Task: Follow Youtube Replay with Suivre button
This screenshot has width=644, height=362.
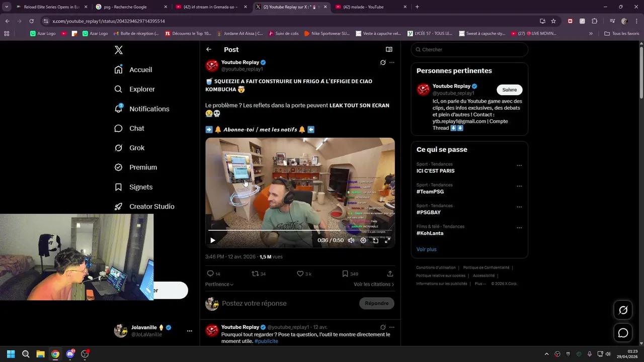Action: click(x=510, y=89)
